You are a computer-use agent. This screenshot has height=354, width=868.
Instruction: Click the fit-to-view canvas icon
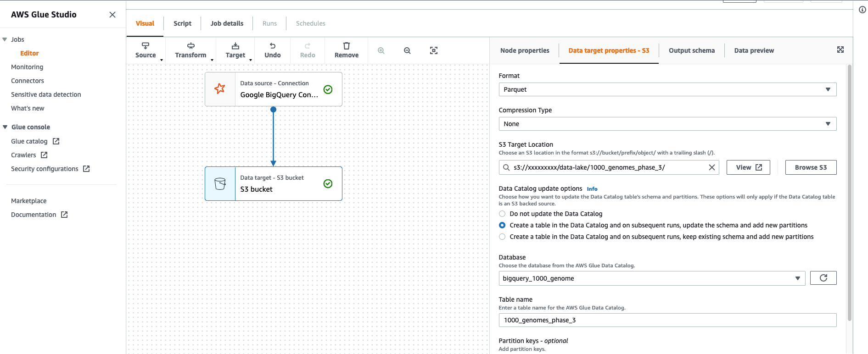(x=434, y=50)
